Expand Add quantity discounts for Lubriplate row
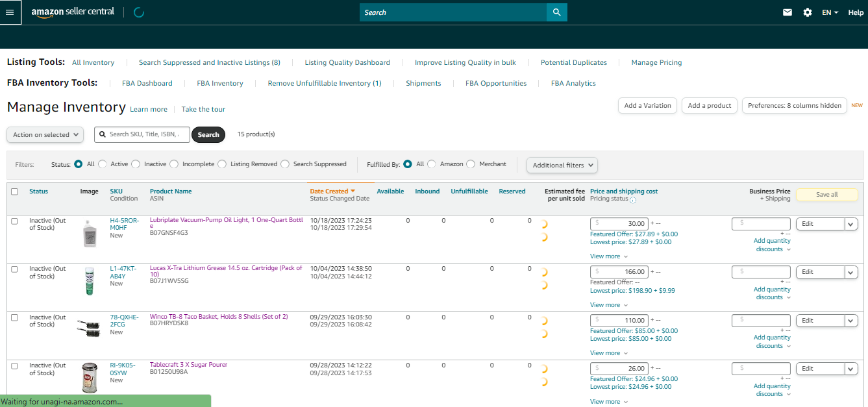This screenshot has height=407, width=868. pyautogui.click(x=772, y=245)
